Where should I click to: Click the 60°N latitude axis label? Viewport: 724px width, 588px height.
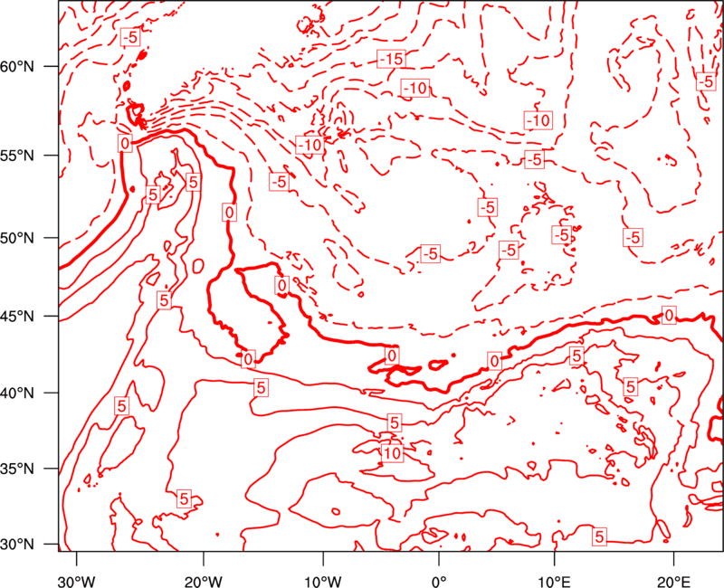click(17, 66)
